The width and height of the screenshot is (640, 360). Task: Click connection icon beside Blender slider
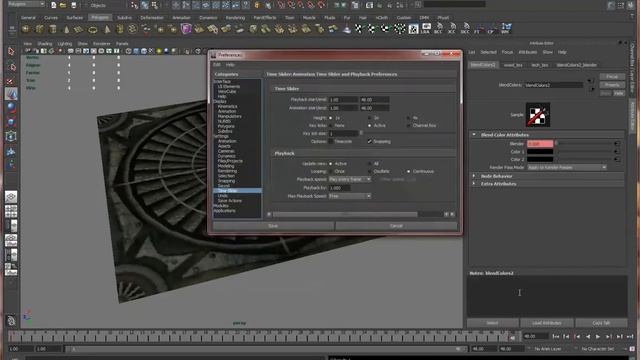point(617,144)
